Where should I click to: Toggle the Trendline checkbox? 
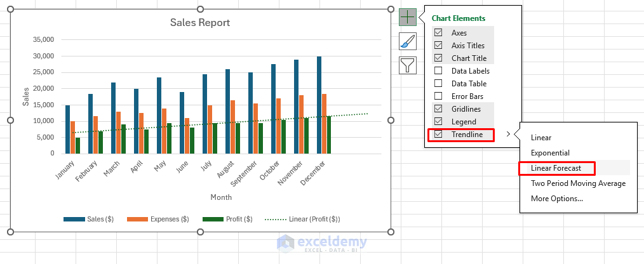coord(438,135)
